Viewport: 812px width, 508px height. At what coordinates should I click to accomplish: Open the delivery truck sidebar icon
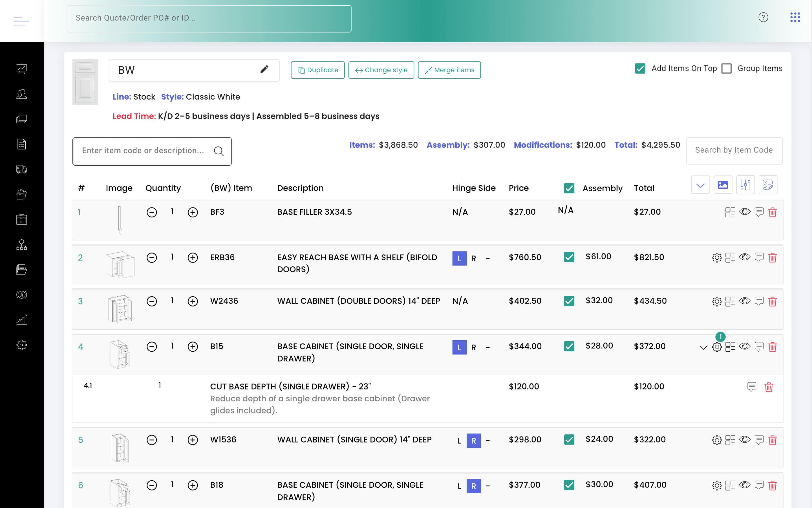coord(21,169)
